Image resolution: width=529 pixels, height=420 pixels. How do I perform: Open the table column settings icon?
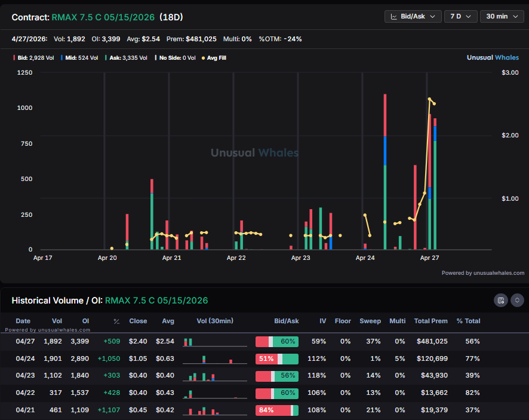501,301
